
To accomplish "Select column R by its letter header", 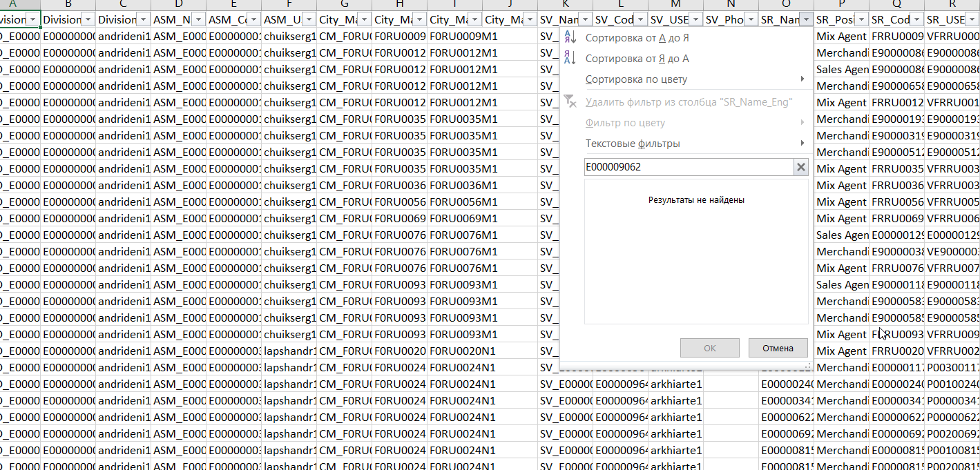I will [x=952, y=5].
